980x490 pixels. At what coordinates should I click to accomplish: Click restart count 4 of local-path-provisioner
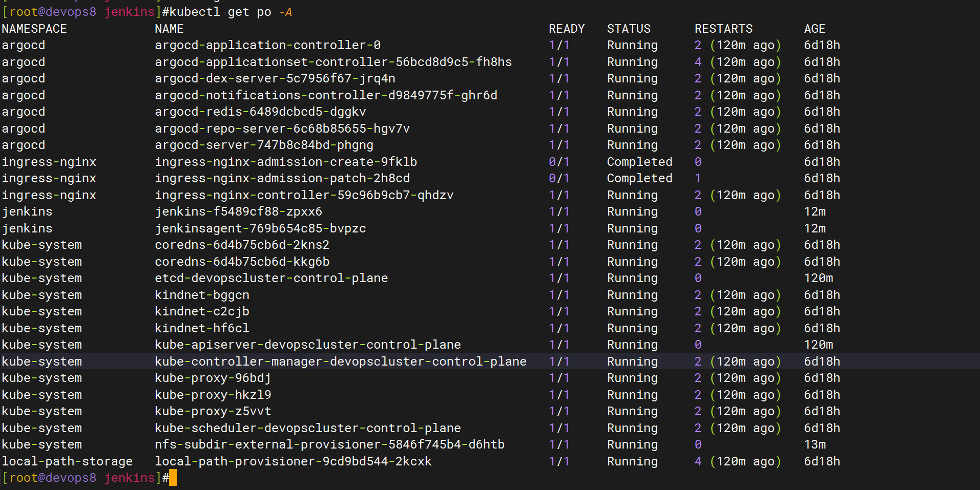pos(698,461)
